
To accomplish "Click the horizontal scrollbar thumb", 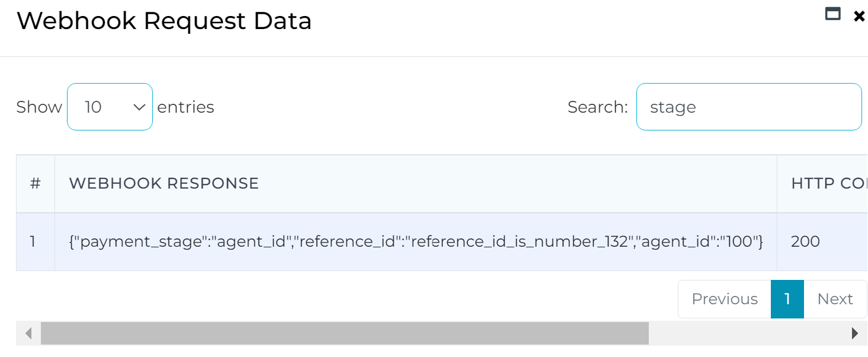I will coord(344,333).
